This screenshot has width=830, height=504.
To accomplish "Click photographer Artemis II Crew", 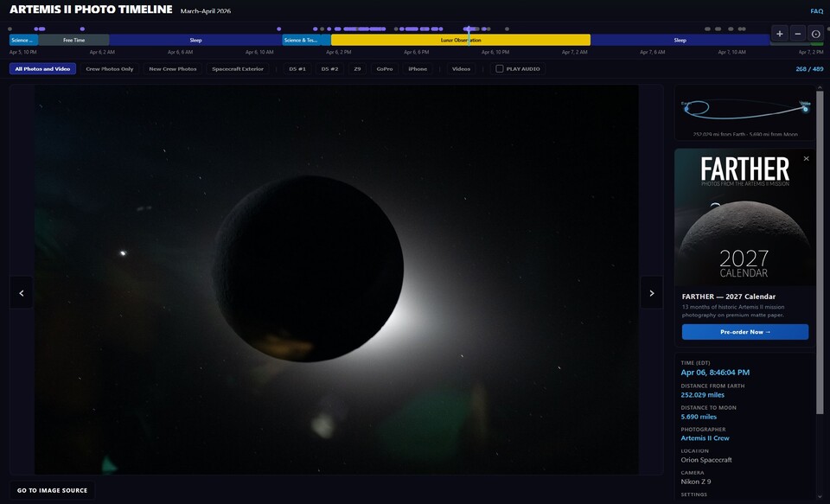I will tap(705, 438).
